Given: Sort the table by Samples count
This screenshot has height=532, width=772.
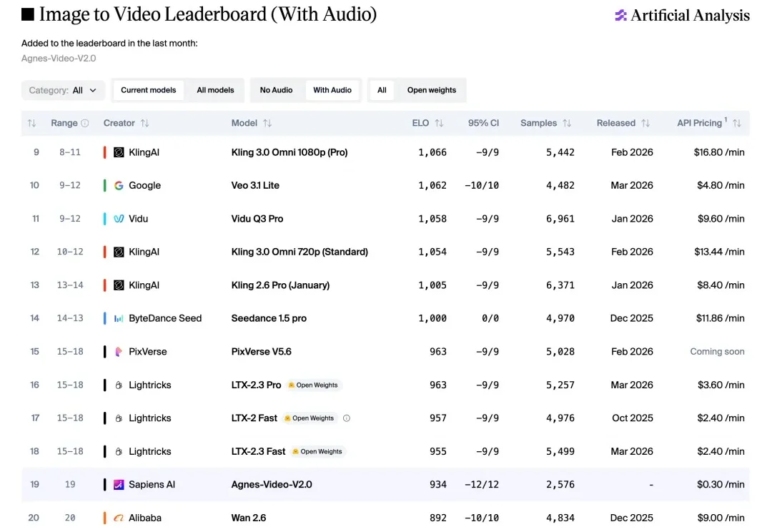Looking at the screenshot, I should coord(567,123).
